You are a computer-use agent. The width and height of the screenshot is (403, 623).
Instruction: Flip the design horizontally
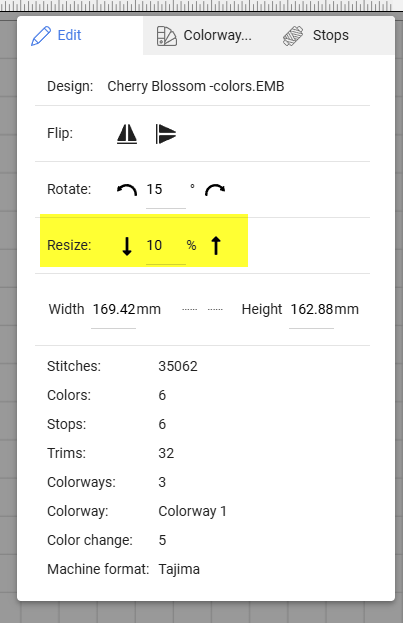pyautogui.click(x=127, y=134)
